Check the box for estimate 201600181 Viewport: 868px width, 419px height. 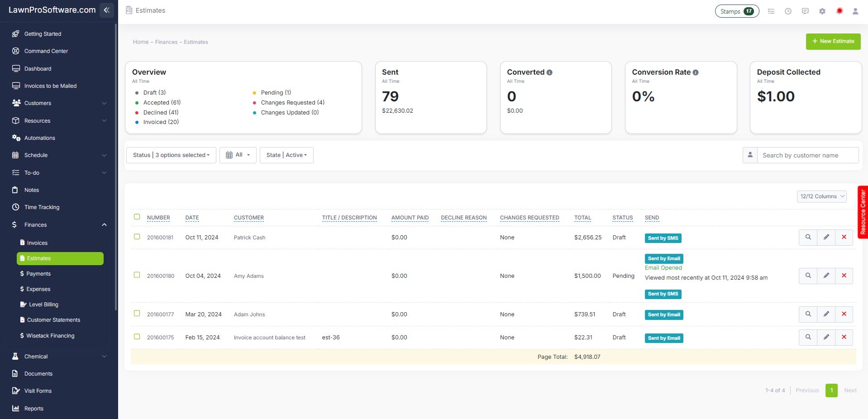click(x=137, y=237)
